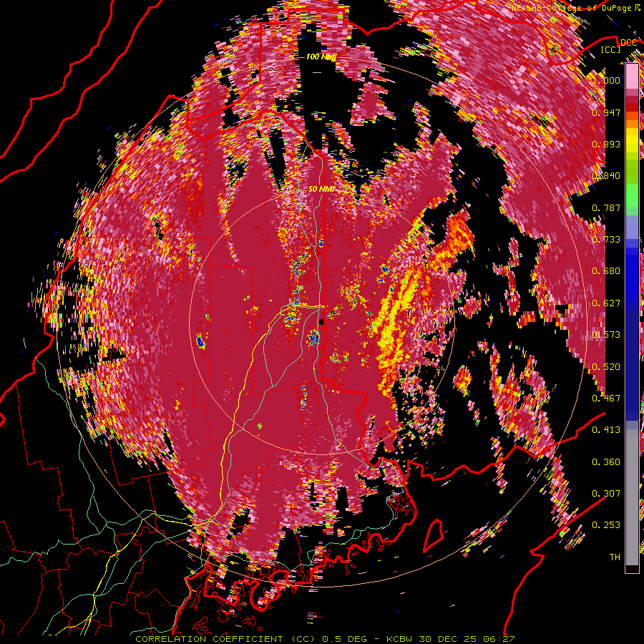This screenshot has height=644, width=644.
Task: Click the KCBW station identifier
Action: point(401,639)
